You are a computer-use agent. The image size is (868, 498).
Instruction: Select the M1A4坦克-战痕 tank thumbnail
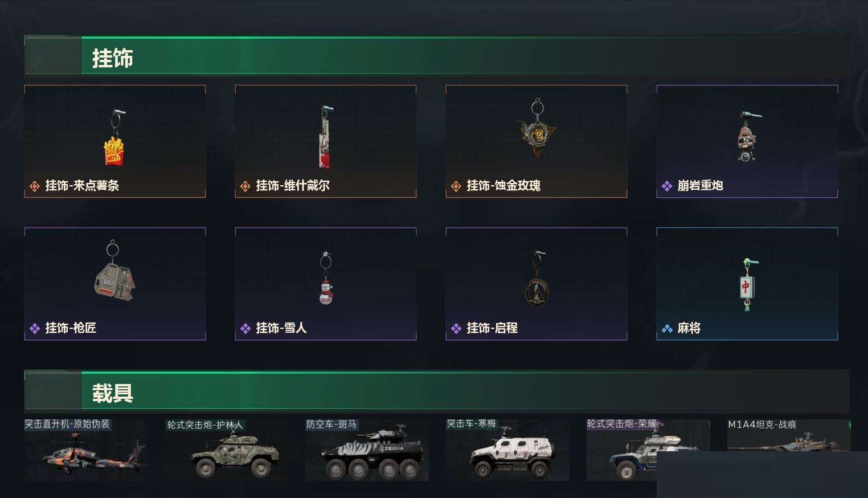pyautogui.click(x=788, y=436)
